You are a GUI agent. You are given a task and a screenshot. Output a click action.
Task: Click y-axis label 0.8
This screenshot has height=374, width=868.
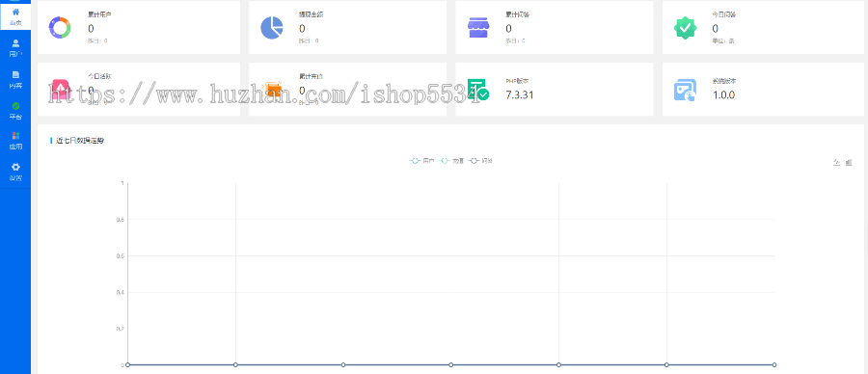[x=120, y=220]
